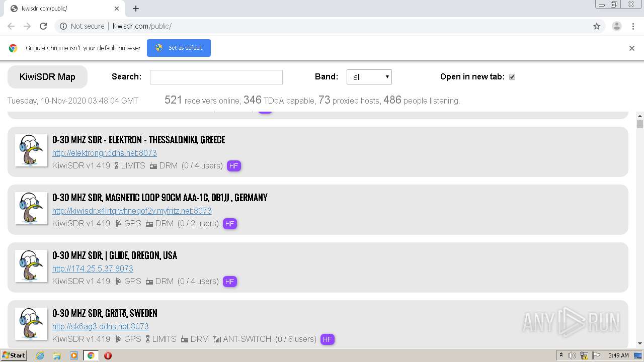Select the kiwisdr.com/public/ tab
The image size is (644, 362).
click(x=64, y=9)
